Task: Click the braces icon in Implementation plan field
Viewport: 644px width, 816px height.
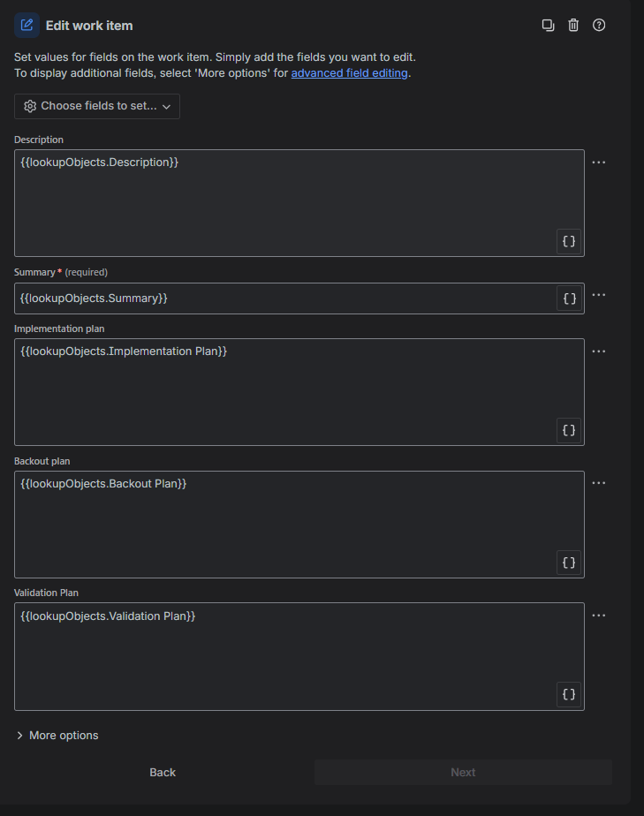Action: [x=568, y=430]
